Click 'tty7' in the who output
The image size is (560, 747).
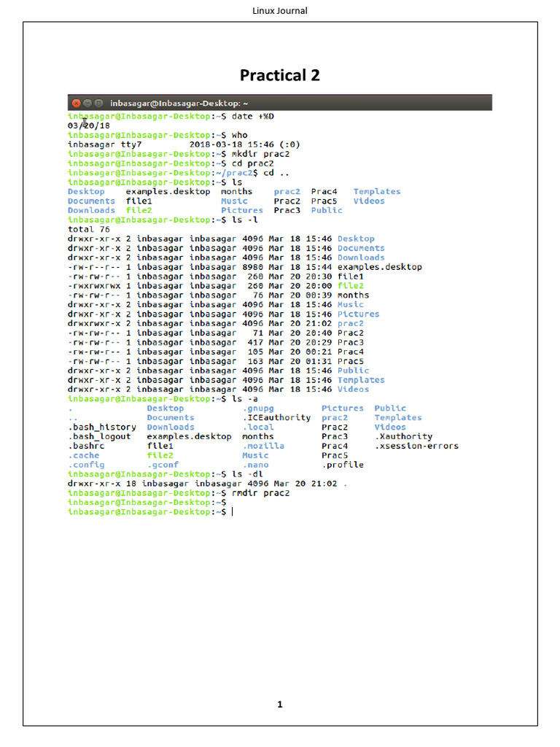coord(131,144)
